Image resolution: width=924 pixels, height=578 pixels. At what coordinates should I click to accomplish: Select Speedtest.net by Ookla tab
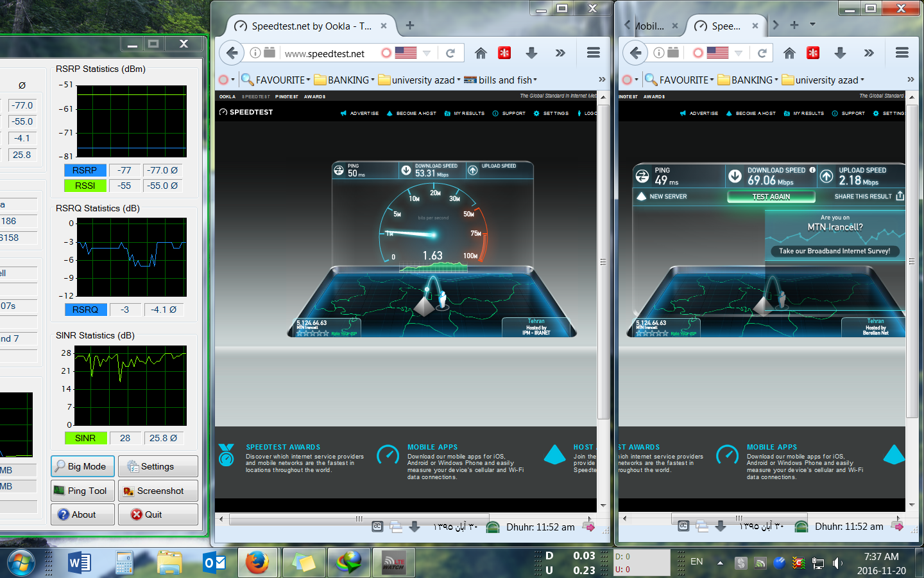[x=311, y=26]
